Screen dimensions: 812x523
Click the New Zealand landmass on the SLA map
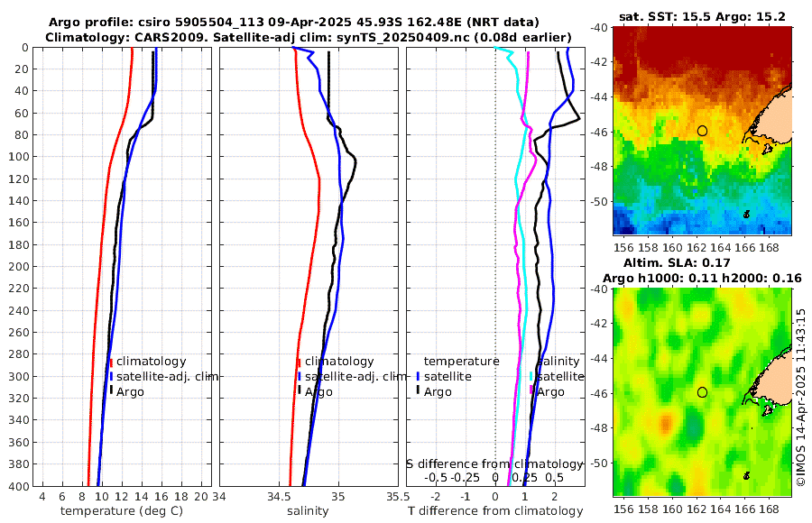pos(774,381)
